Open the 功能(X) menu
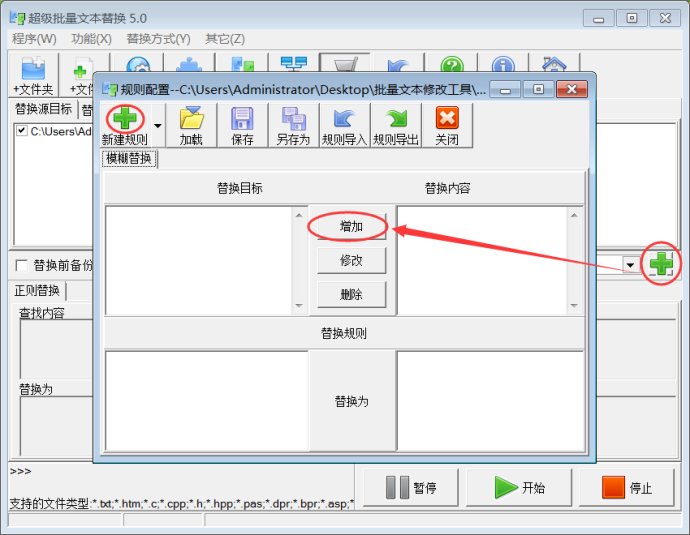Viewport: 690px width, 535px height. [91, 38]
